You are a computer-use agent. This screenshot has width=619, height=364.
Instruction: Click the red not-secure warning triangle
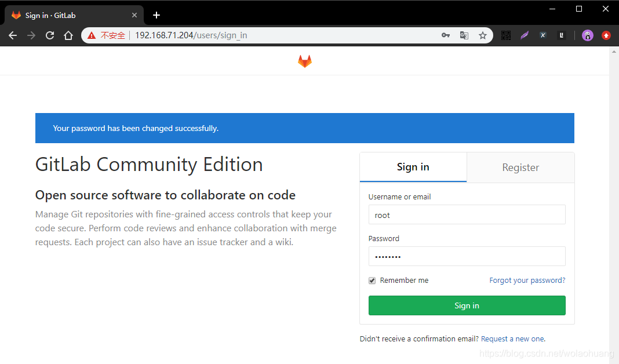coord(92,35)
